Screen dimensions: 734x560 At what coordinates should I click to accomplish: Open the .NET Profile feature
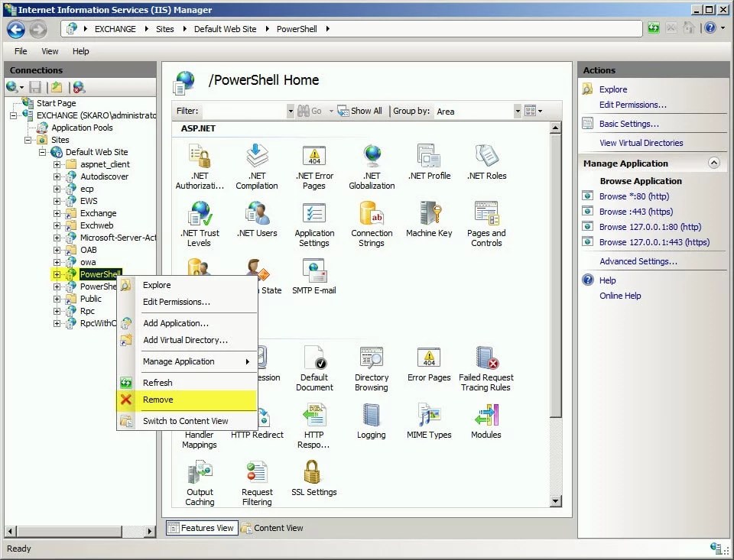click(429, 162)
